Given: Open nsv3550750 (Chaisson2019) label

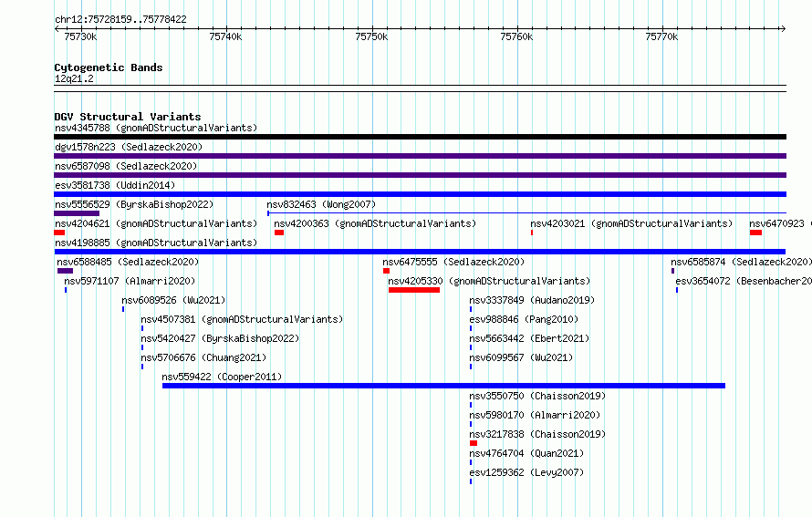Looking at the screenshot, I should pos(537,396).
